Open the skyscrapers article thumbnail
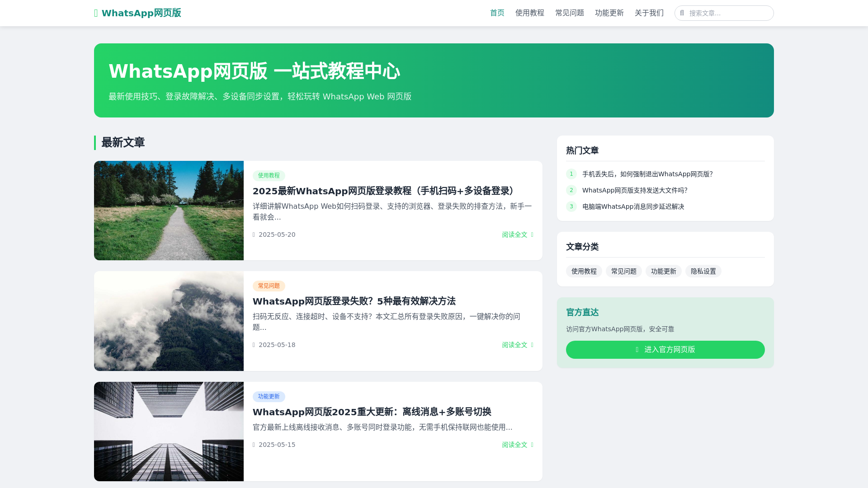Screen dimensions: 868x488 click(x=169, y=432)
